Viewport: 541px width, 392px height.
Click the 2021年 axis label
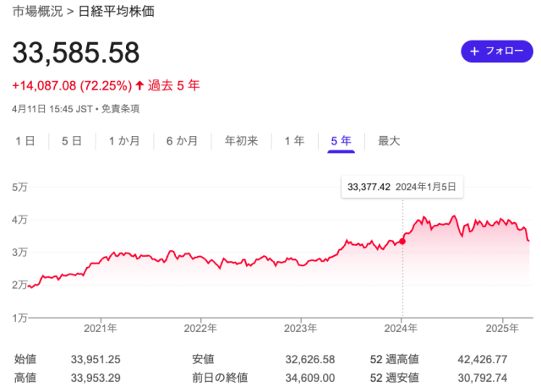[101, 328]
